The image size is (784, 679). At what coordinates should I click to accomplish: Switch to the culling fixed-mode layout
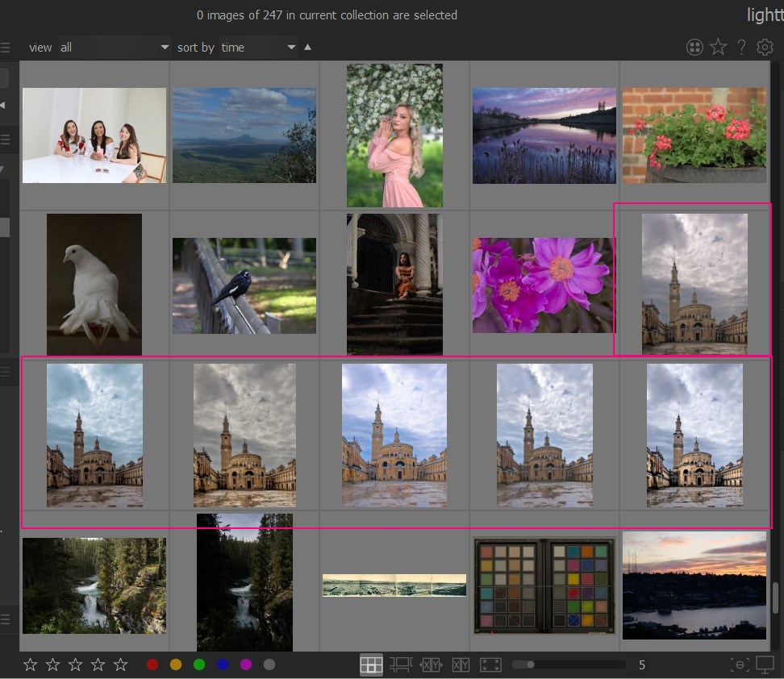(431, 665)
